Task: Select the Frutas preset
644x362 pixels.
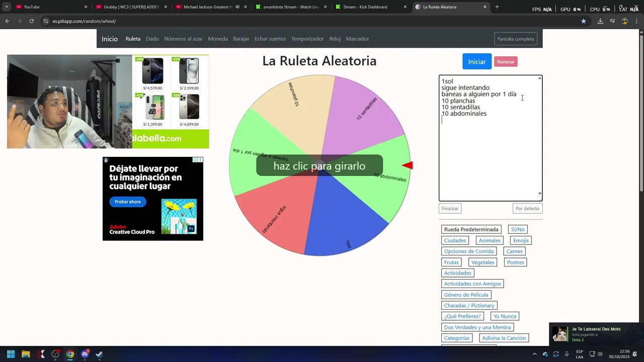Action: coord(451,262)
